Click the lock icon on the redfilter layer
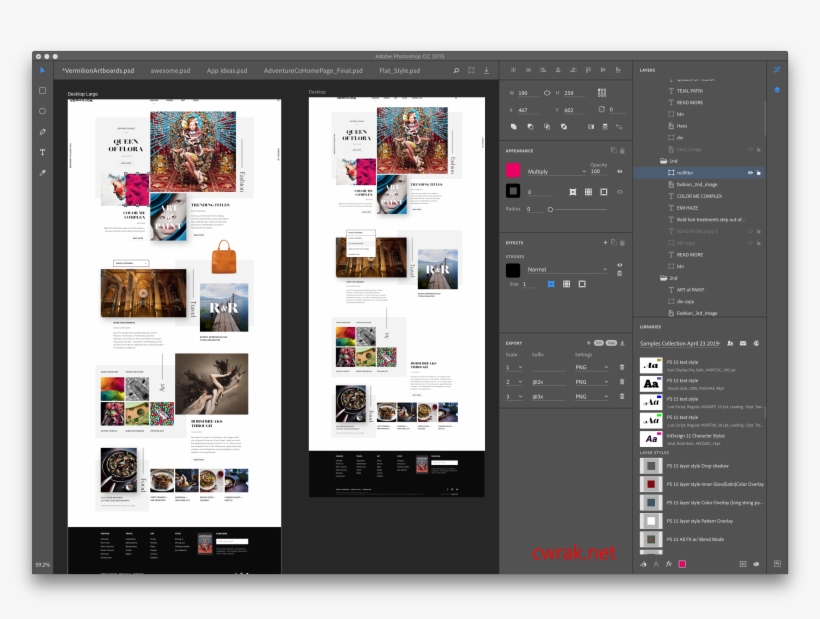Screen dimensions: 820x619 click(759, 173)
